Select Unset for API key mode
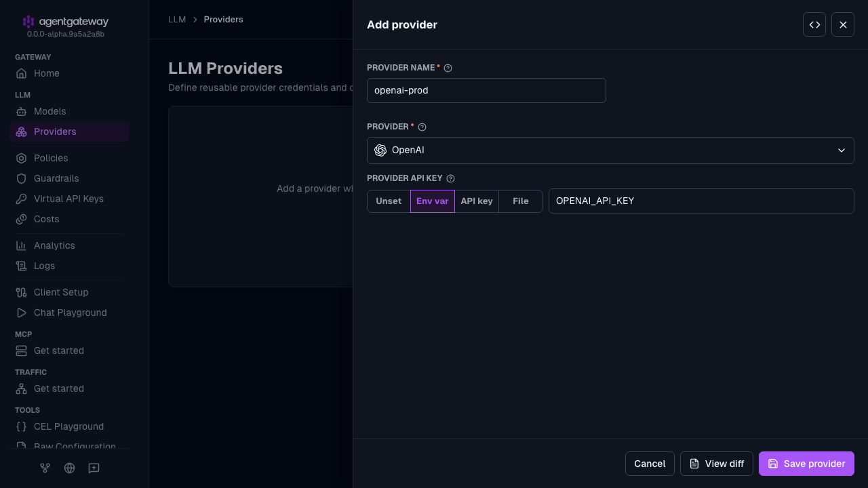The height and width of the screenshot is (488, 868). point(389,201)
